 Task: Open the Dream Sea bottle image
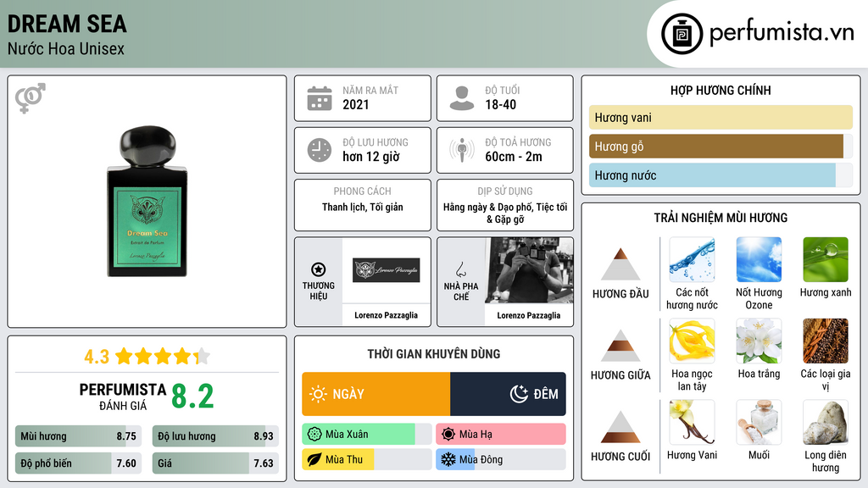[x=147, y=202]
